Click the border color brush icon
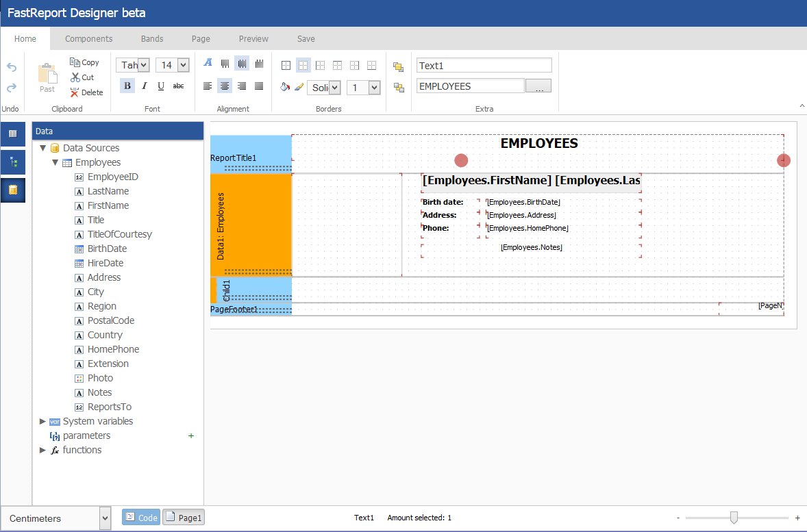This screenshot has width=807, height=532. pyautogui.click(x=299, y=87)
